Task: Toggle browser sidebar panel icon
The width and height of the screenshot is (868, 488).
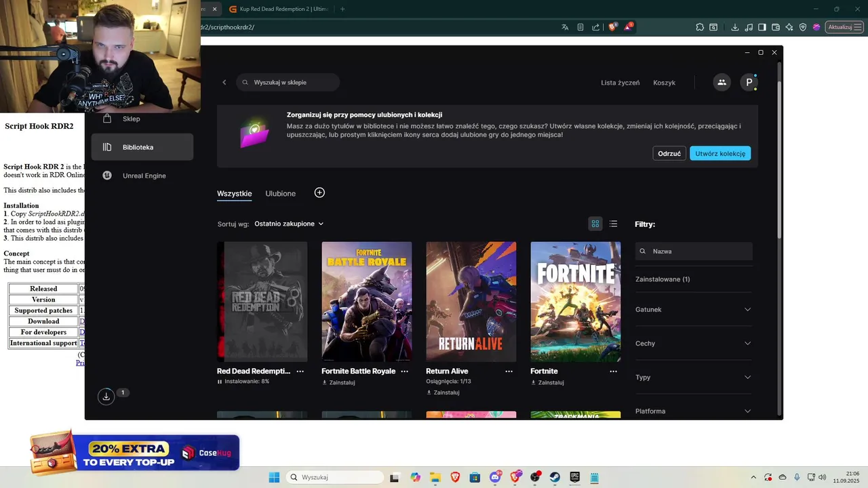Action: [x=762, y=27]
